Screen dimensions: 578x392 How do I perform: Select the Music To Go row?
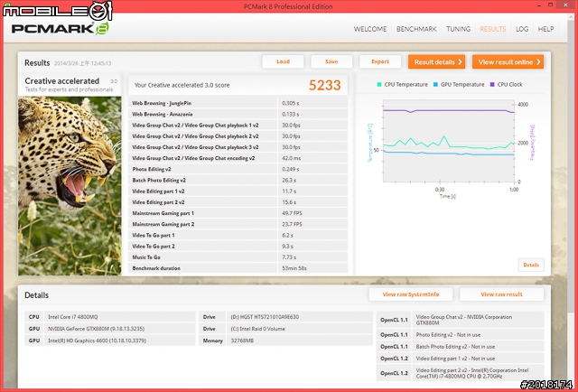pyautogui.click(x=238, y=257)
